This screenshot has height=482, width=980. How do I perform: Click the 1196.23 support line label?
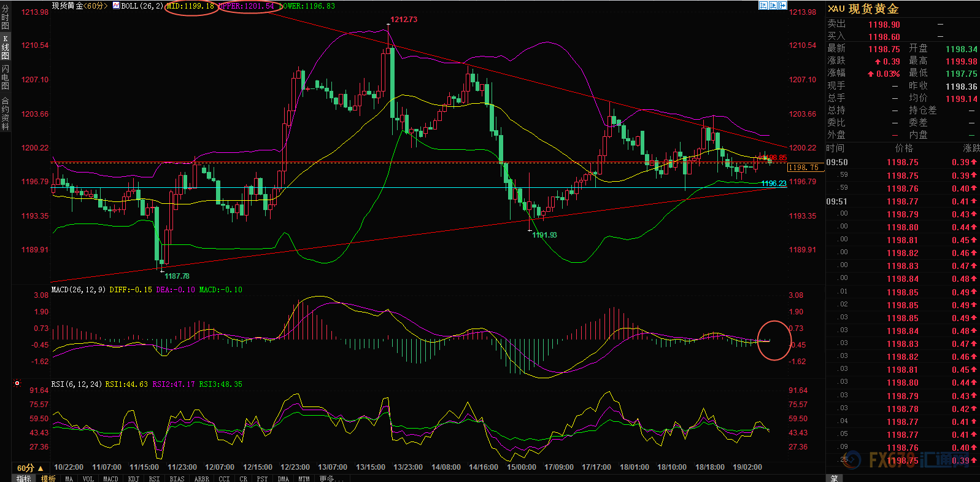(774, 184)
